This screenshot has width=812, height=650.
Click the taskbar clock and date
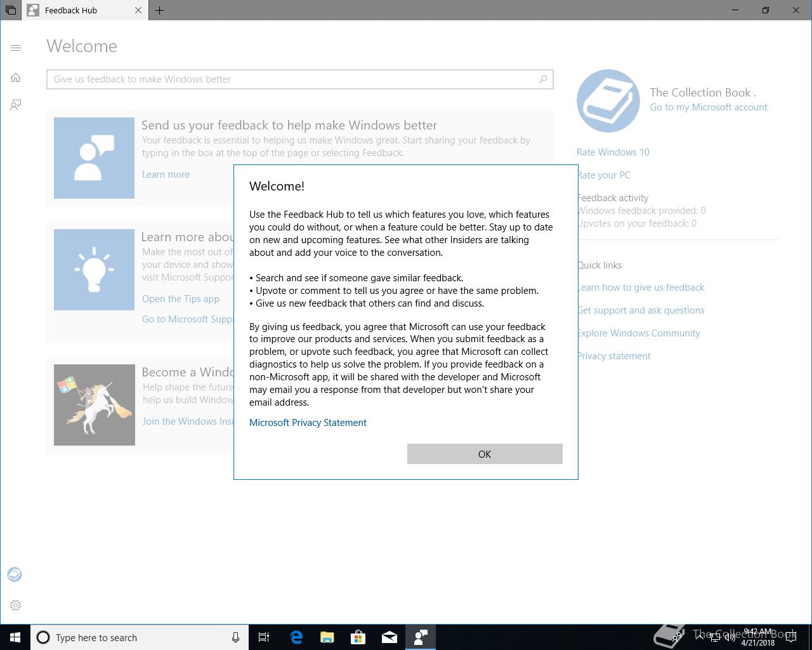pyautogui.click(x=758, y=637)
